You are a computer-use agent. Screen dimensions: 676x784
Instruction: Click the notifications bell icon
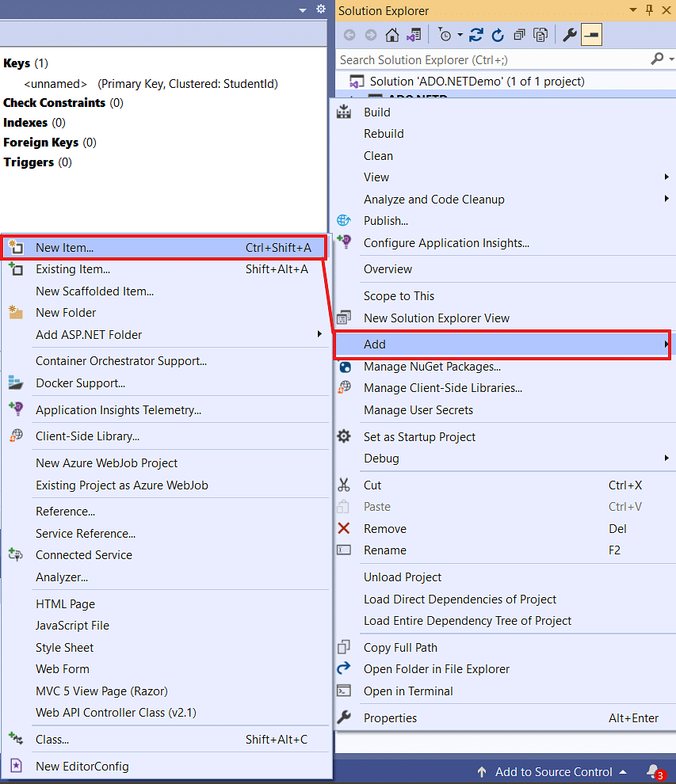(x=654, y=771)
